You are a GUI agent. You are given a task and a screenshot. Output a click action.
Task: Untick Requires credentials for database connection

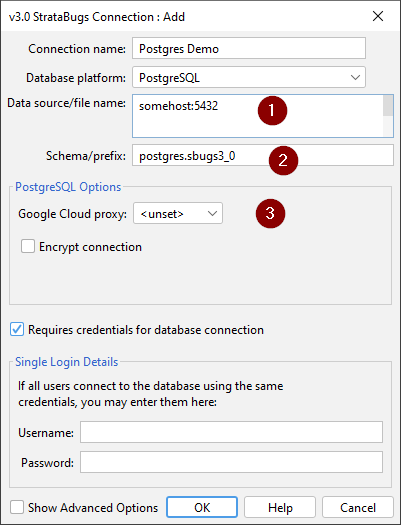pos(17,329)
